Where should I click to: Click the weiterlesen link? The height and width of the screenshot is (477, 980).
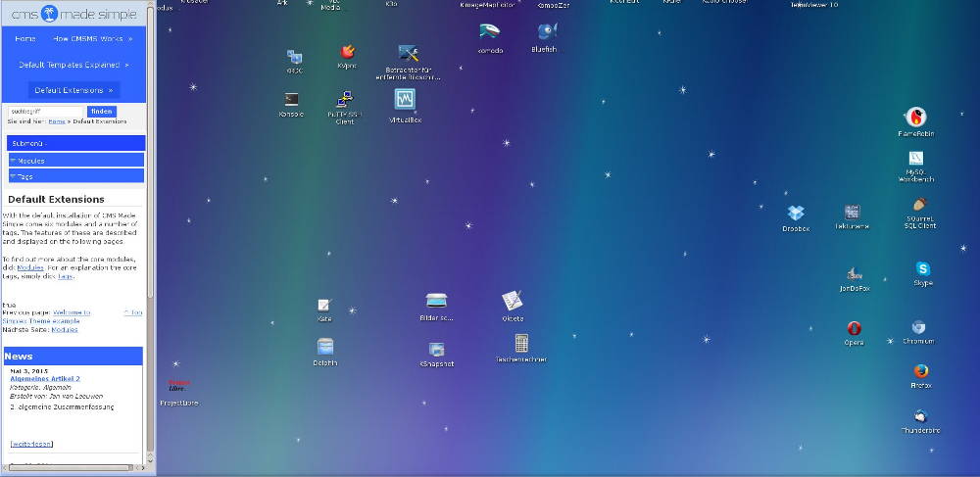[31, 444]
